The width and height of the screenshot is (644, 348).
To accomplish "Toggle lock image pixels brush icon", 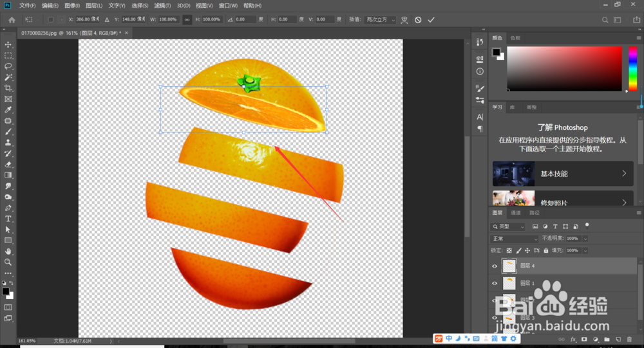I will pyautogui.click(x=518, y=250).
